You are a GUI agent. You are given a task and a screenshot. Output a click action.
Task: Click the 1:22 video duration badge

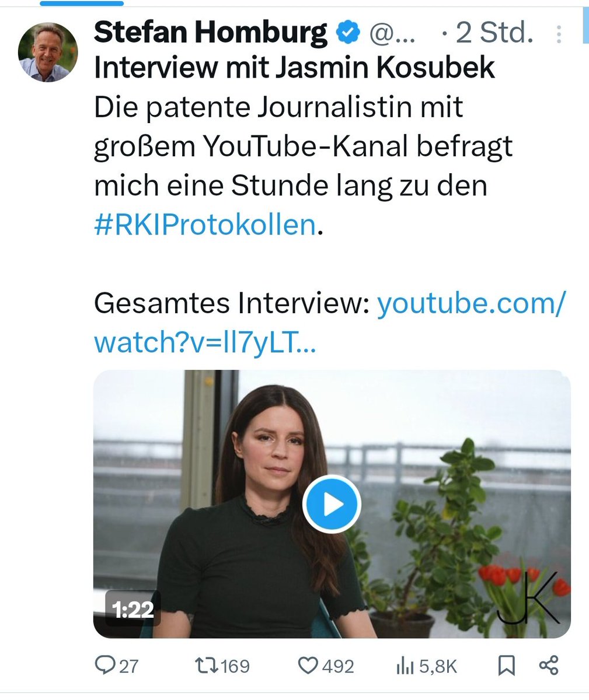[133, 610]
